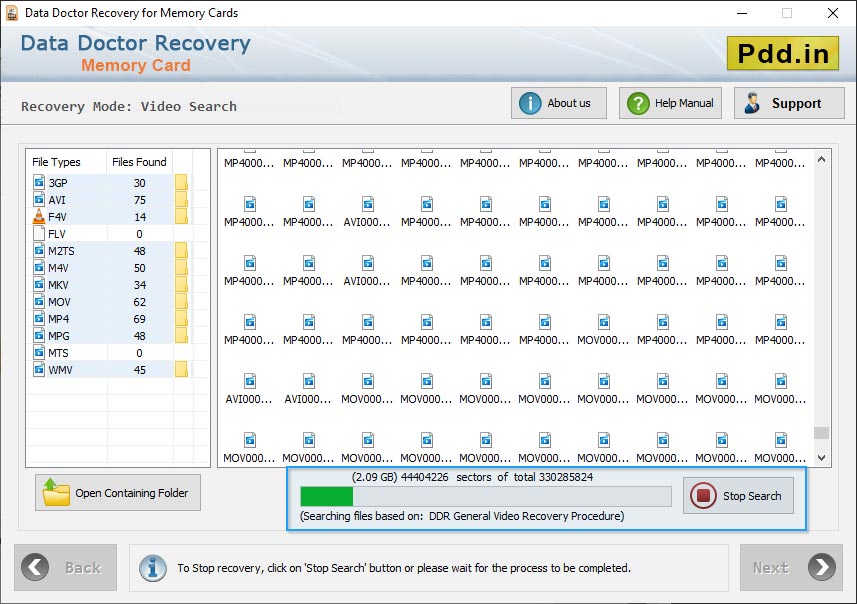
Task: Open the folder icon in the 3GP row
Action: (x=181, y=183)
